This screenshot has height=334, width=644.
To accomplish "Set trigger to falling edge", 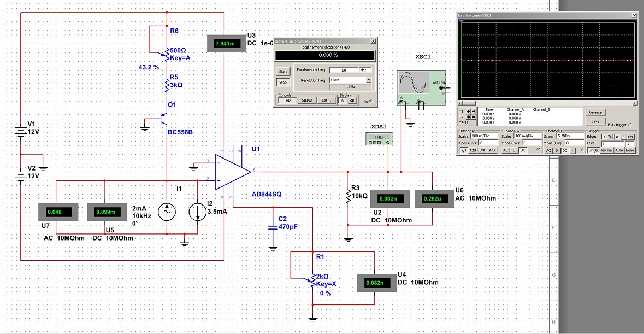I will 610,137.
